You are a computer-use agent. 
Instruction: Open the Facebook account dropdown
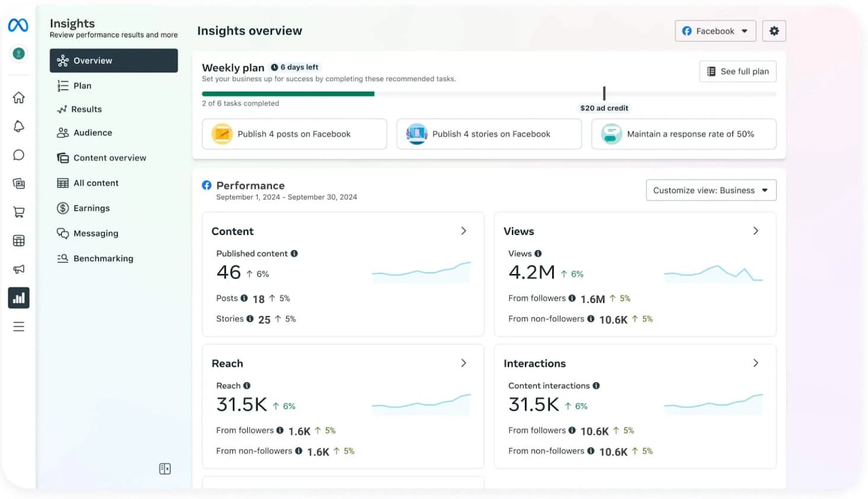715,31
